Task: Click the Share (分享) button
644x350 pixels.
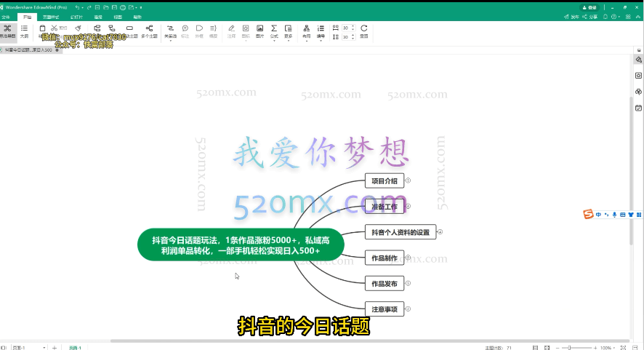Action: (589, 17)
